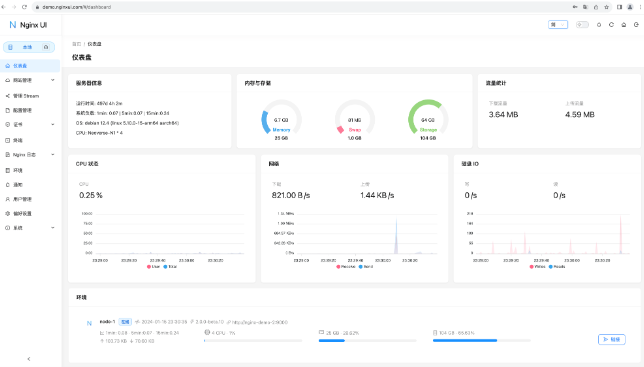Click the site lock icon in address bar

[37, 7]
